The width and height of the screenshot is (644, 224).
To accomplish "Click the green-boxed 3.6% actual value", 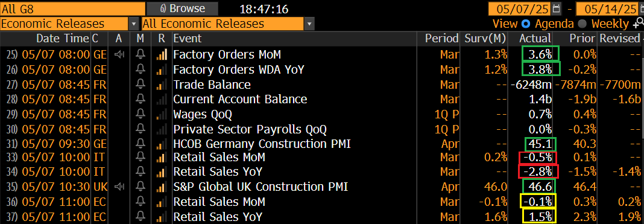I will pyautogui.click(x=541, y=54).
